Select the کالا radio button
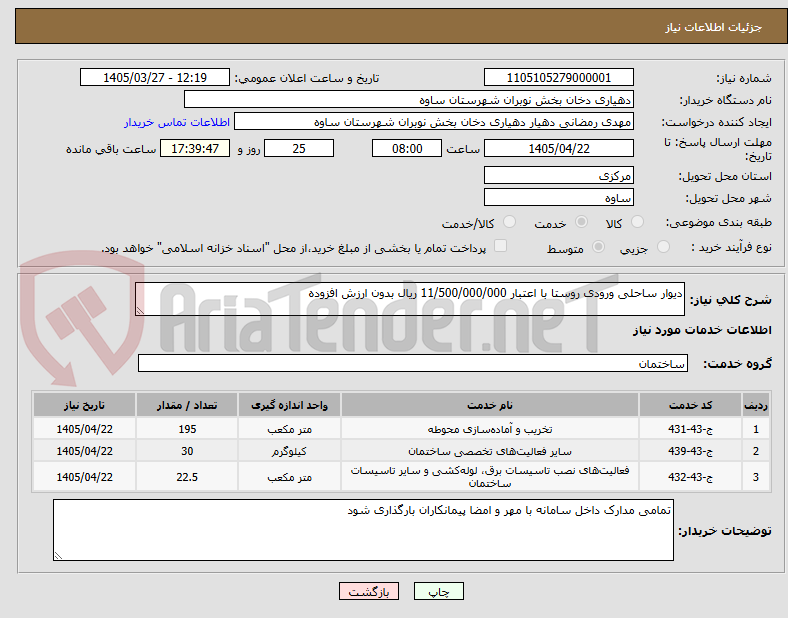 (x=637, y=222)
